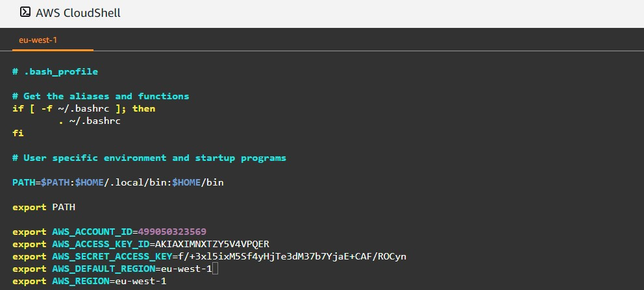Click the AWS CloudShell title text
Image resolution: width=644 pixels, height=290 pixels.
coord(78,13)
